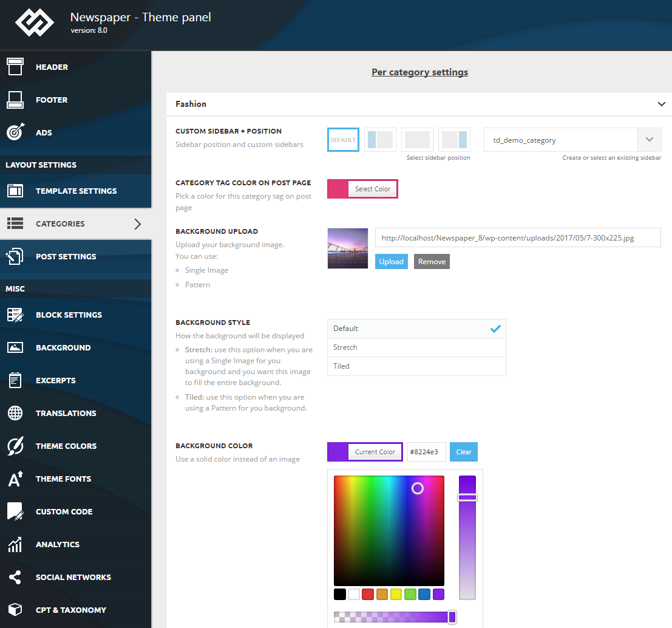672x628 pixels.
Task: Pick the orange palette swatch
Action: tap(382, 594)
